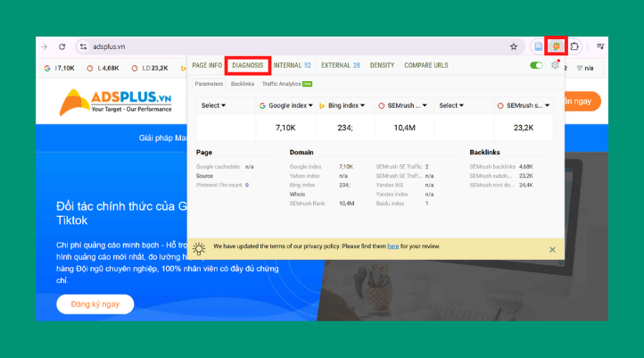The height and width of the screenshot is (358, 644).
Task: Click the heart n/a item in SEObar
Action: tap(585, 68)
